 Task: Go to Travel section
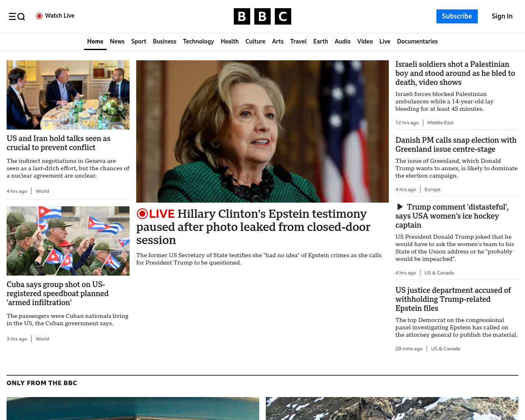(298, 41)
